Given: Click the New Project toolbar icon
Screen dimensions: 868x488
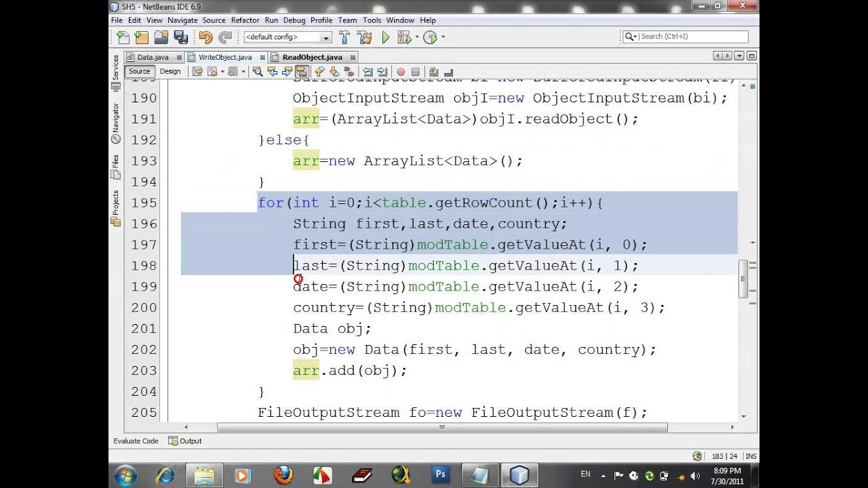Looking at the screenshot, I should point(142,37).
